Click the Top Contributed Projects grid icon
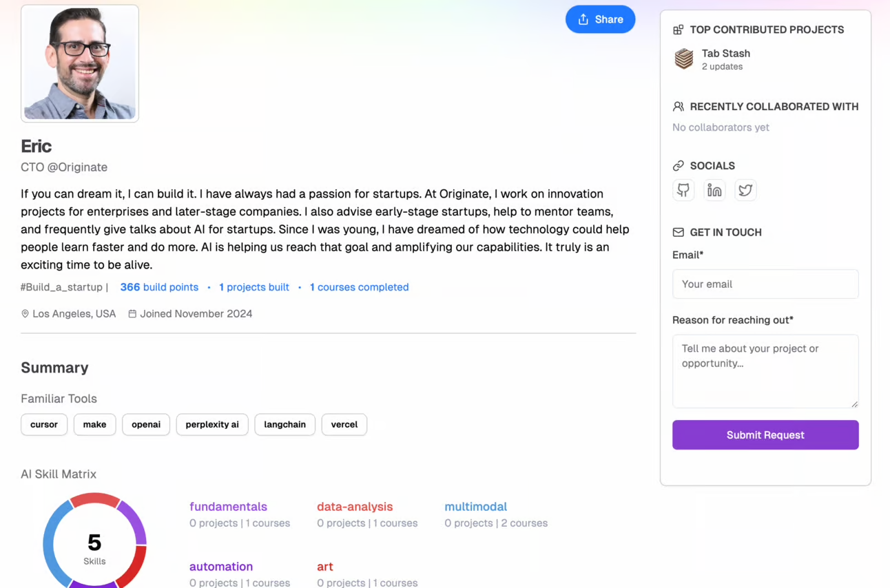Screen dimensions: 890x588 (678, 30)
